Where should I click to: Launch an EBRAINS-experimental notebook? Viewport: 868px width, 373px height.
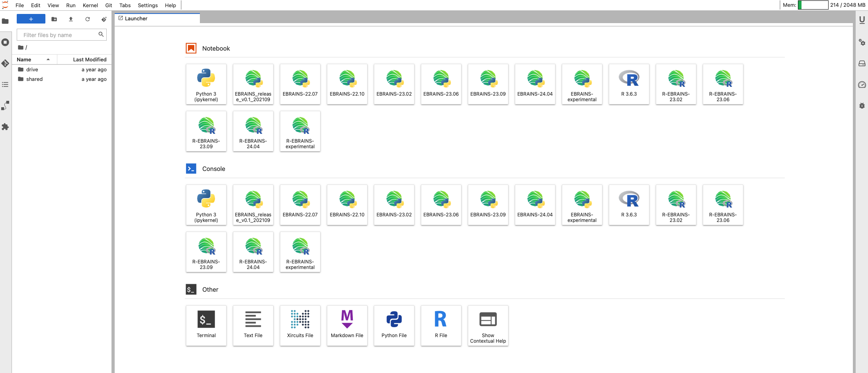(x=582, y=84)
